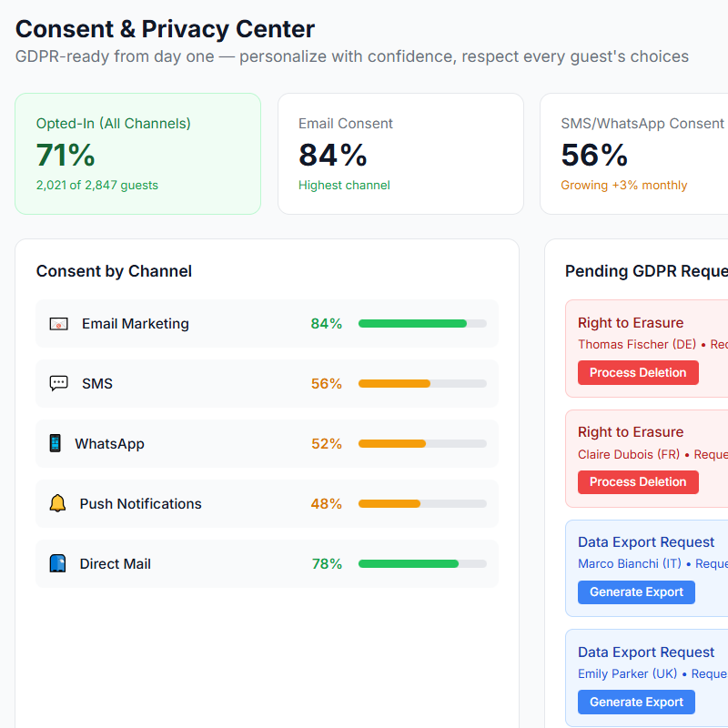
Task: Click the WhatsApp phone icon
Action: tap(57, 443)
